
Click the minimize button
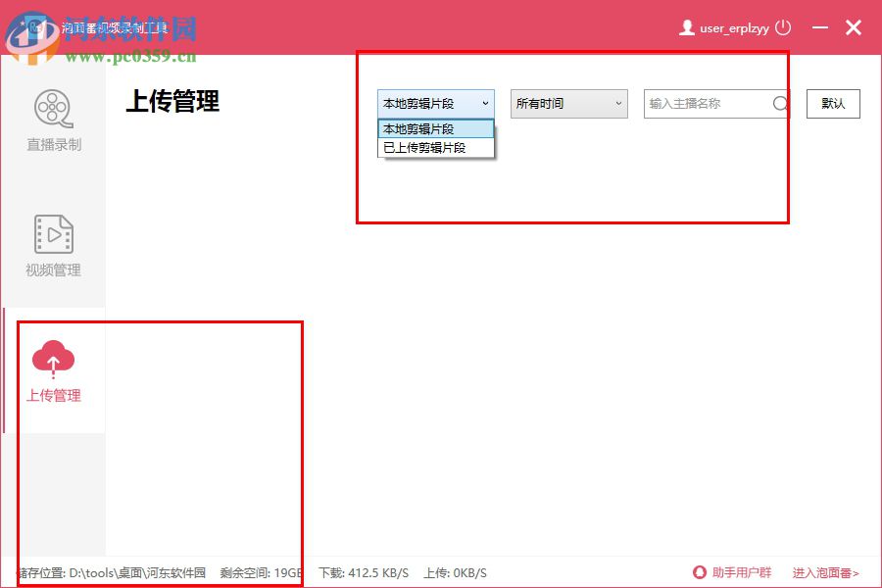pyautogui.click(x=820, y=27)
